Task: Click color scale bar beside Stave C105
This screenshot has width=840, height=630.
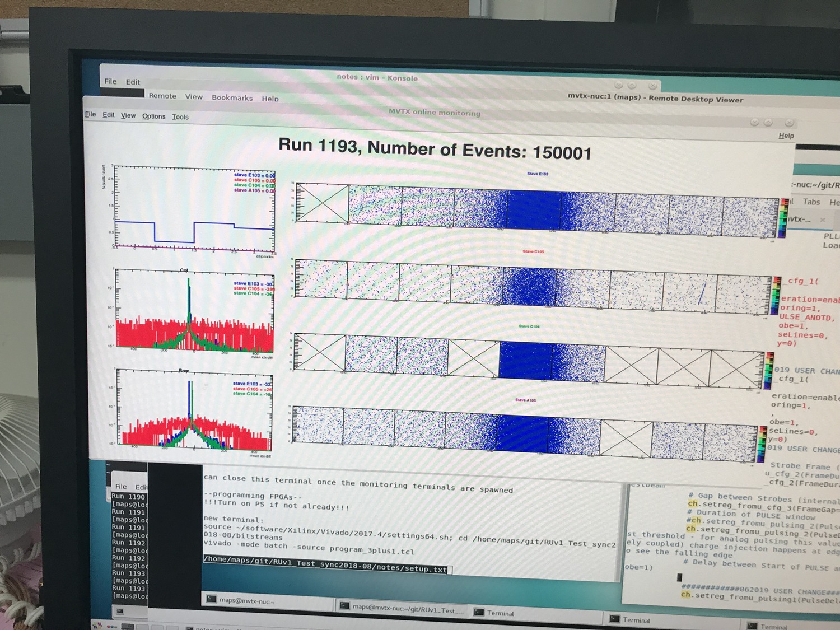Action: pyautogui.click(x=777, y=297)
